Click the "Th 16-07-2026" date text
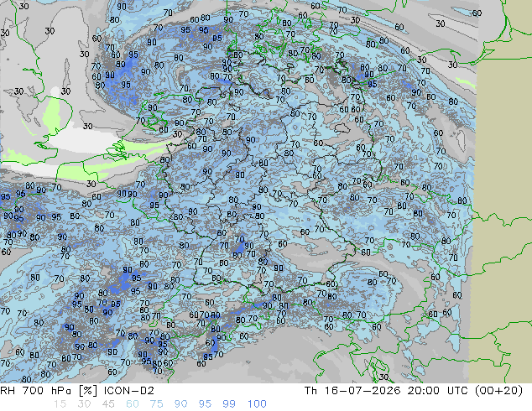Screen dimensions: 532x411 tap(353, 391)
